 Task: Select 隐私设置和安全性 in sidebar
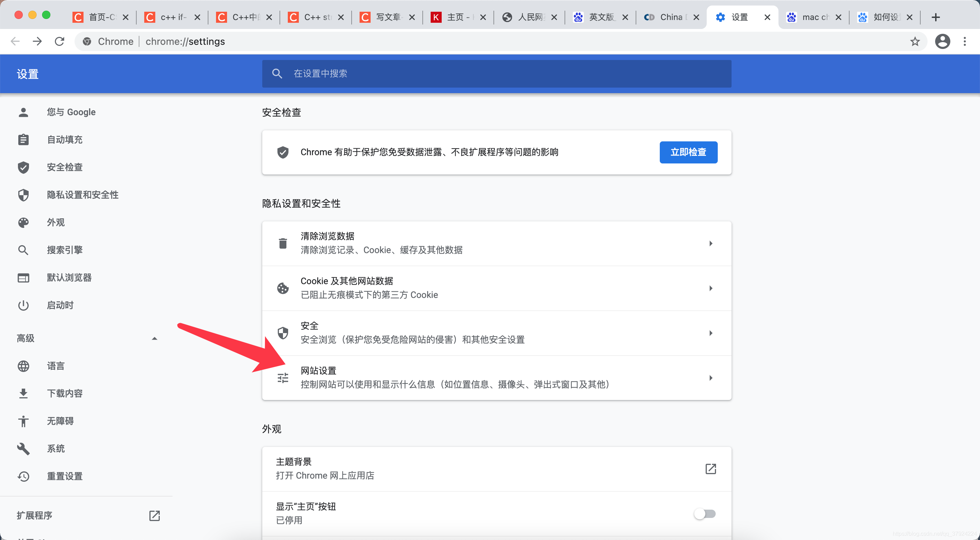[82, 195]
